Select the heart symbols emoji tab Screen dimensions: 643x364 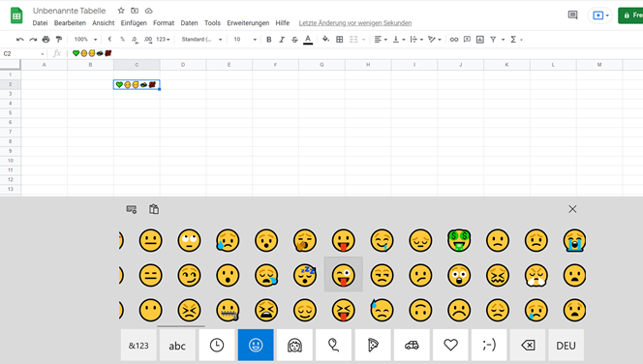pyautogui.click(x=450, y=346)
